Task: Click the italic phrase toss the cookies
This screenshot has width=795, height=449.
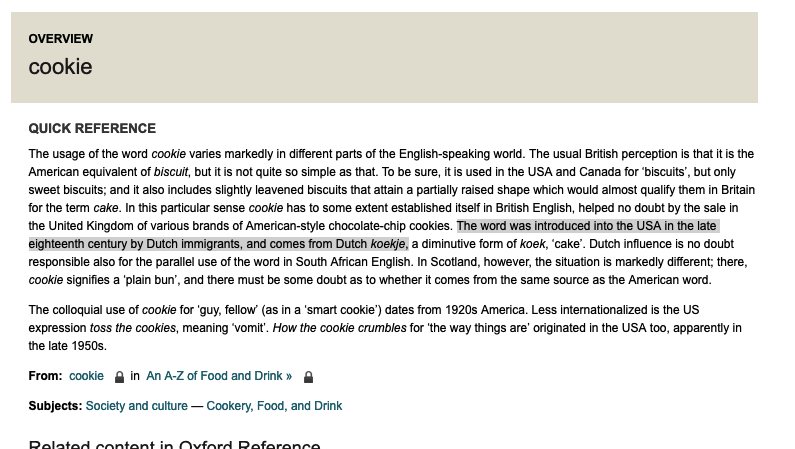Action: click(x=133, y=328)
